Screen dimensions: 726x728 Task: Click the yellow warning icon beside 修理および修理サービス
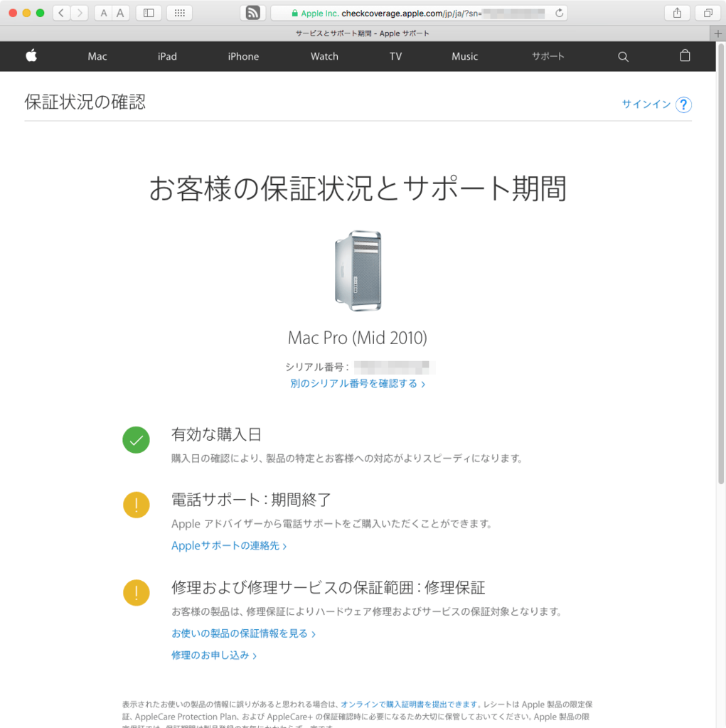click(x=136, y=592)
